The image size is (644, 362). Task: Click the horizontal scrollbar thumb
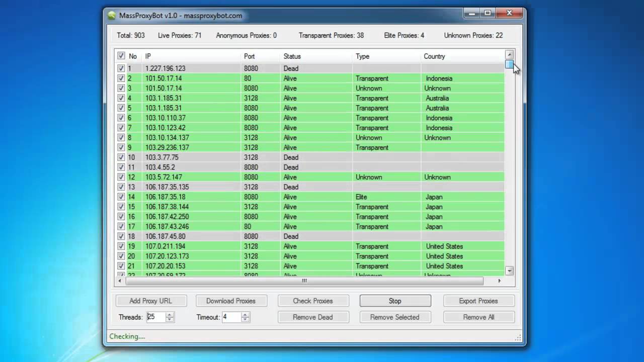click(304, 281)
